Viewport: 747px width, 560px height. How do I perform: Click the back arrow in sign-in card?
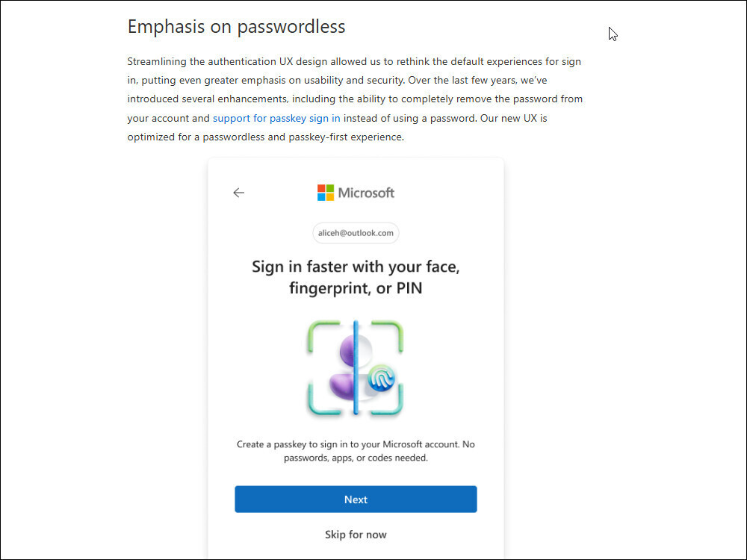click(x=239, y=193)
